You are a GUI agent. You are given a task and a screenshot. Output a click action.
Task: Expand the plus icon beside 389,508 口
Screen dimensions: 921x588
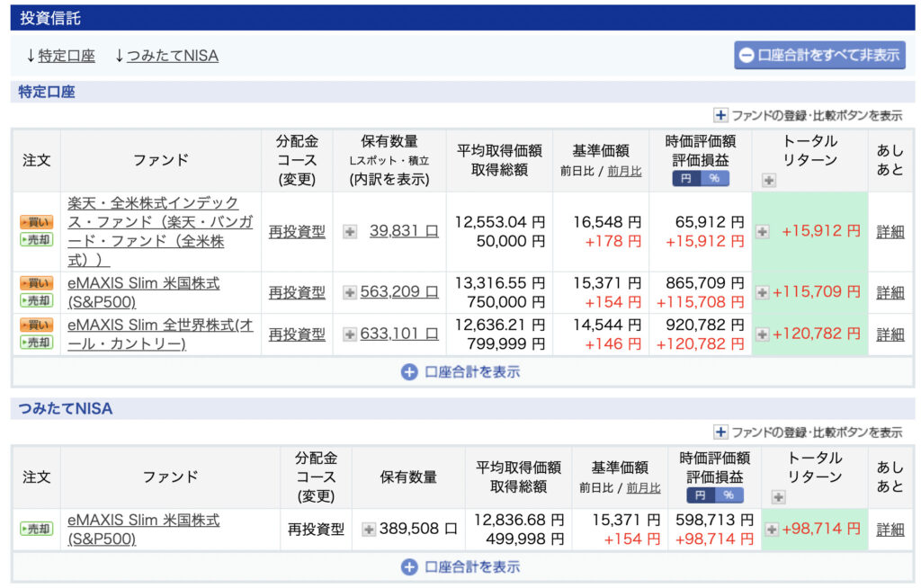point(369,530)
